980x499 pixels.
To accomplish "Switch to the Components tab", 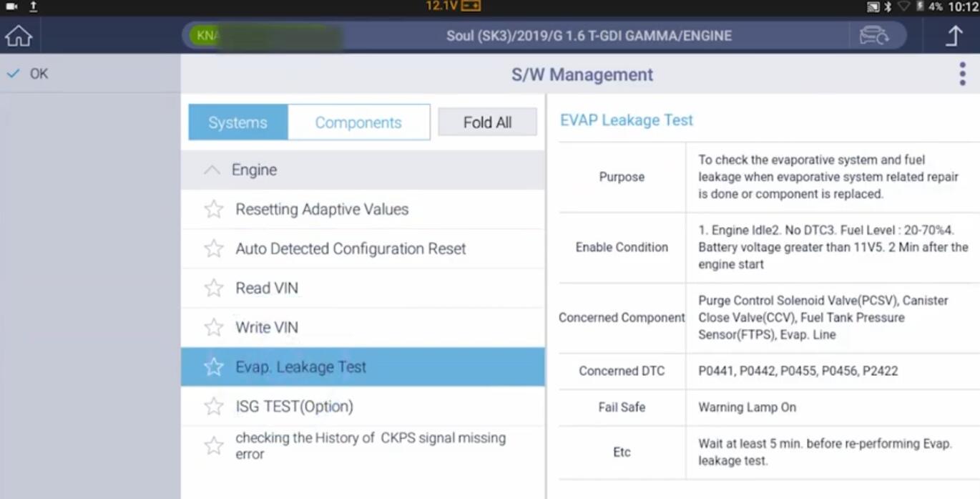I will click(x=358, y=122).
